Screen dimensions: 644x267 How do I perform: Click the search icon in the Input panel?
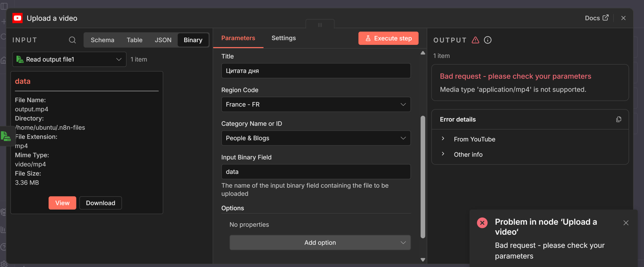pos(72,40)
